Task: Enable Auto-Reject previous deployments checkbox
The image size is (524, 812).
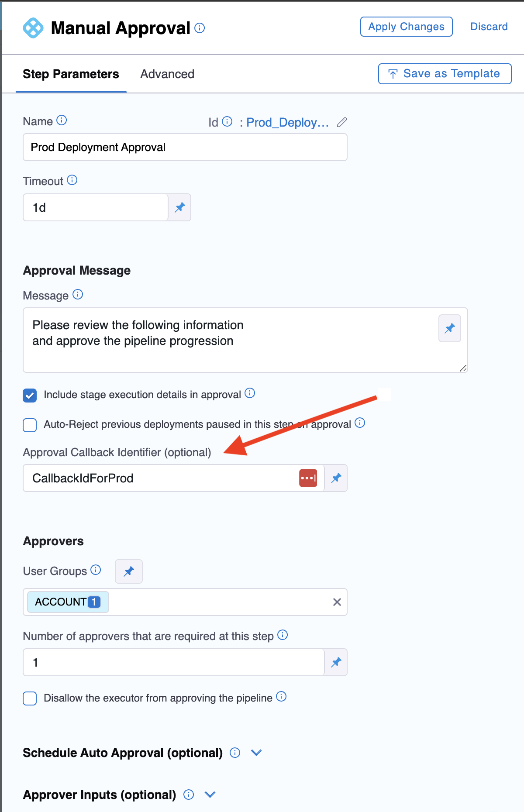Action: (30, 425)
